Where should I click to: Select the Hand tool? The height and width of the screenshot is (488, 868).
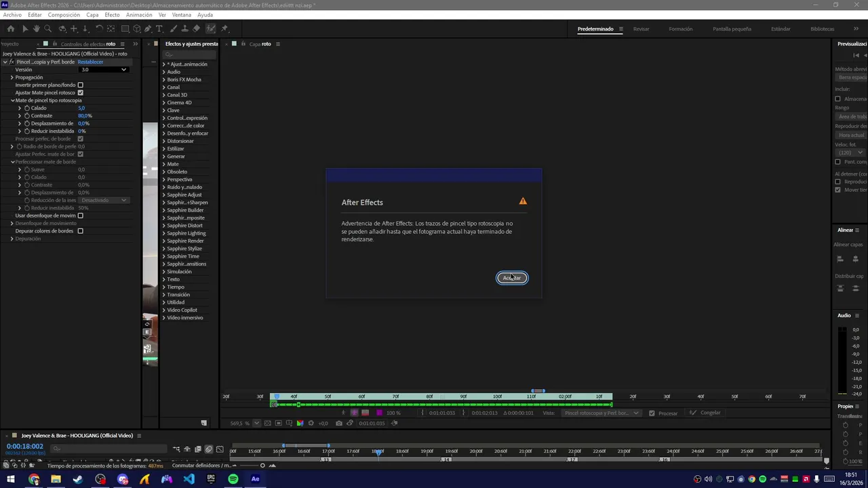click(x=36, y=28)
